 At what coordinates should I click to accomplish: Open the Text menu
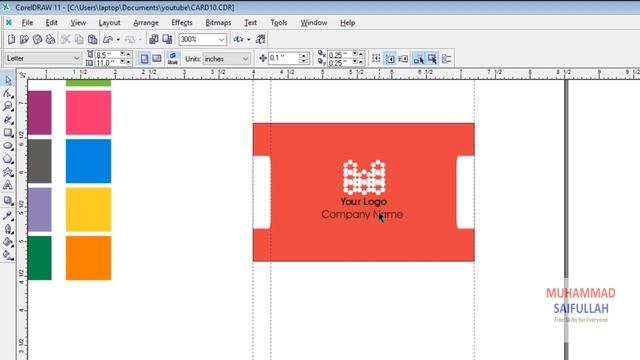pyautogui.click(x=251, y=23)
